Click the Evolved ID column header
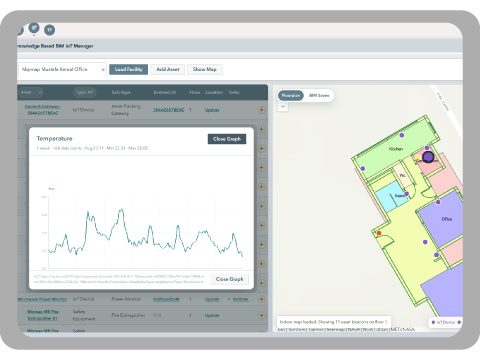The height and width of the screenshot is (360, 480). [x=165, y=92]
